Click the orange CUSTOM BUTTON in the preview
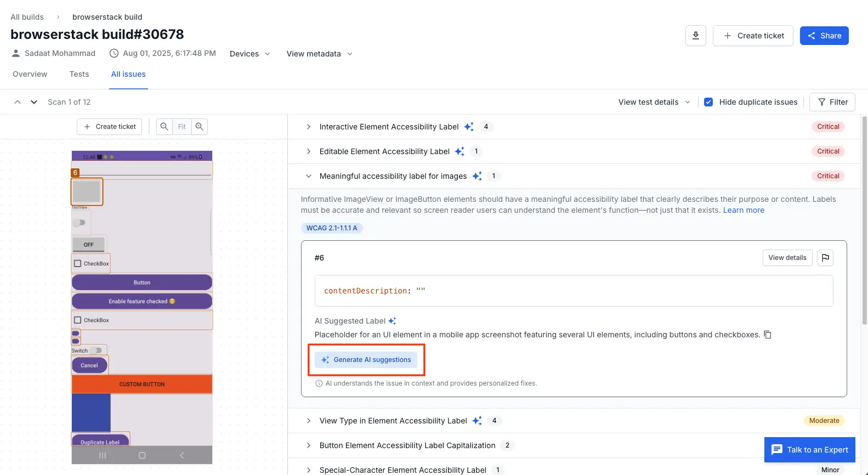Image resolution: width=868 pixels, height=475 pixels. click(x=142, y=384)
